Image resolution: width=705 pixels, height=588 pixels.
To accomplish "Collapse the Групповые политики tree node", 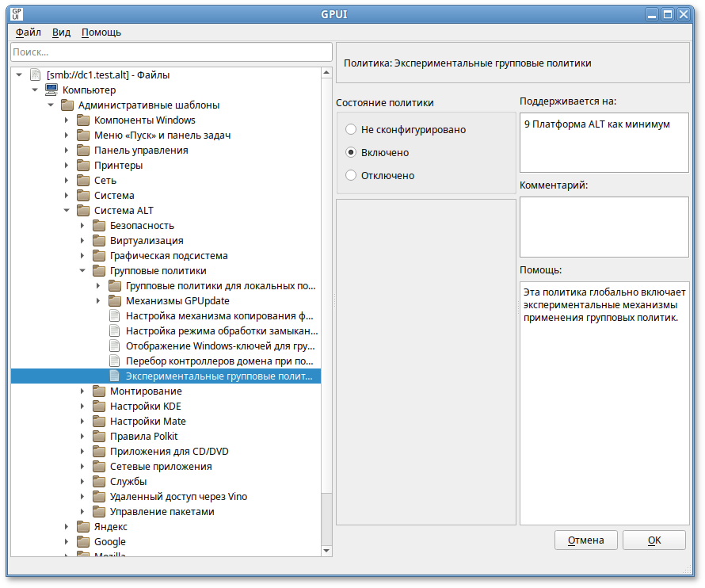I will [82, 271].
